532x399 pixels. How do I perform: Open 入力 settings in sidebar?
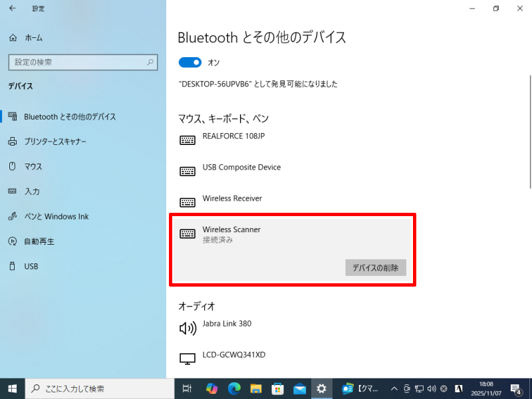32,192
